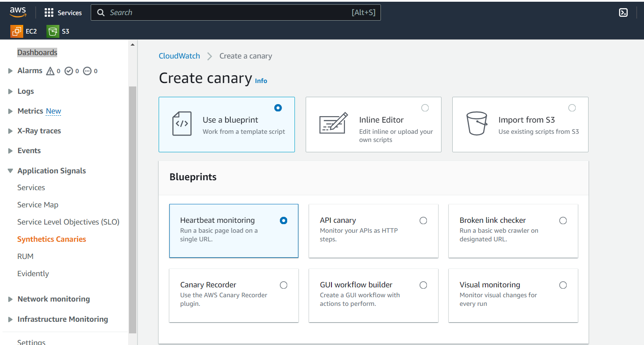Click the S3 bucket import icon
The height and width of the screenshot is (345, 644).
pos(477,123)
